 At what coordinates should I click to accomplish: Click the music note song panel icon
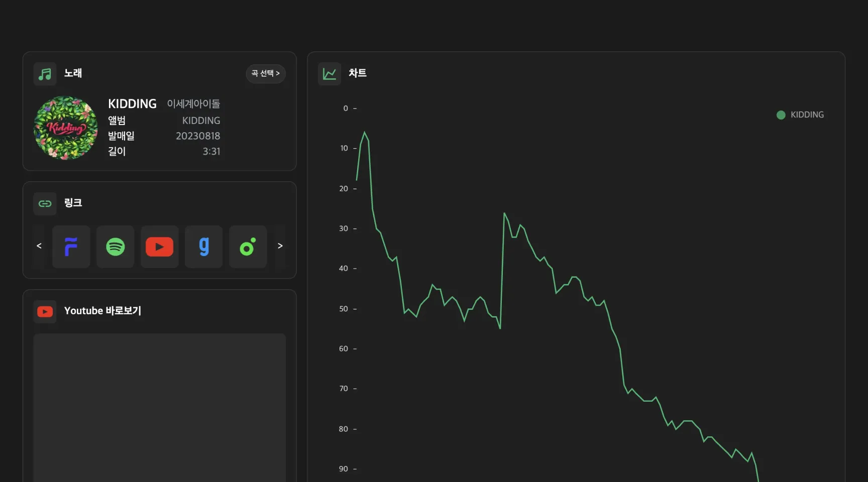45,74
